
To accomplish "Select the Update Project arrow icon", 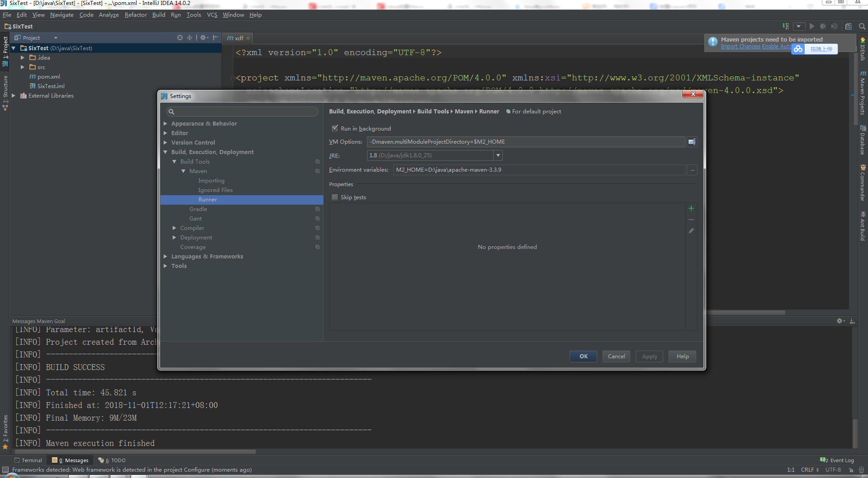I will pyautogui.click(x=785, y=26).
